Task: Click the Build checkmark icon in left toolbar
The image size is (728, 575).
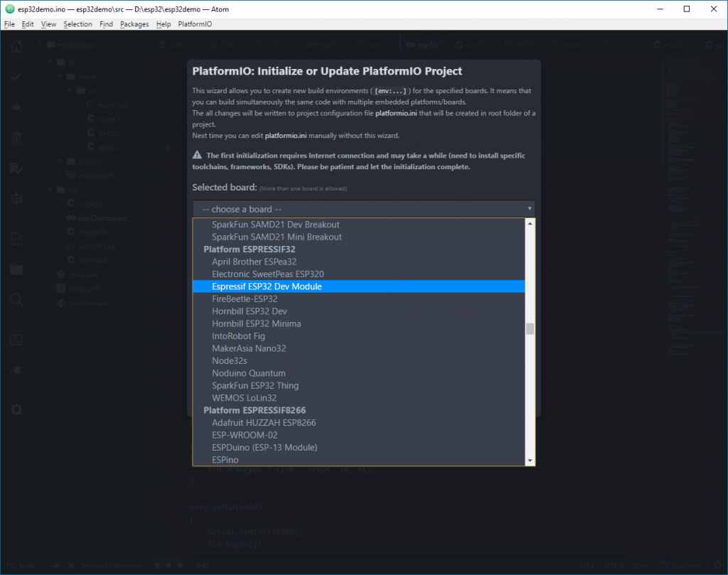Action: pyautogui.click(x=16, y=77)
